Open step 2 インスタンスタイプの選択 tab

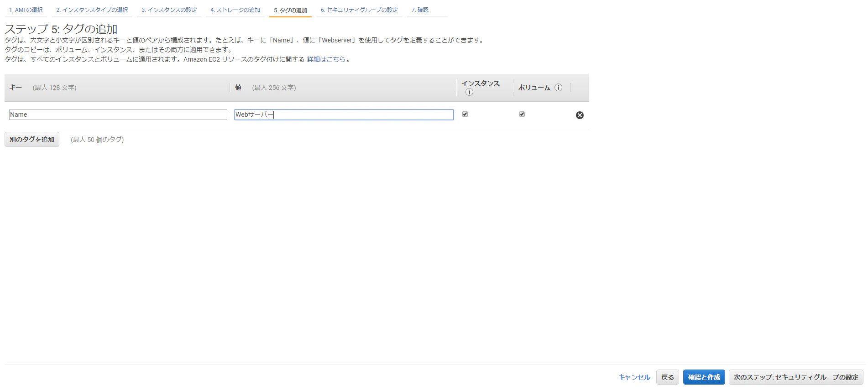92,10
